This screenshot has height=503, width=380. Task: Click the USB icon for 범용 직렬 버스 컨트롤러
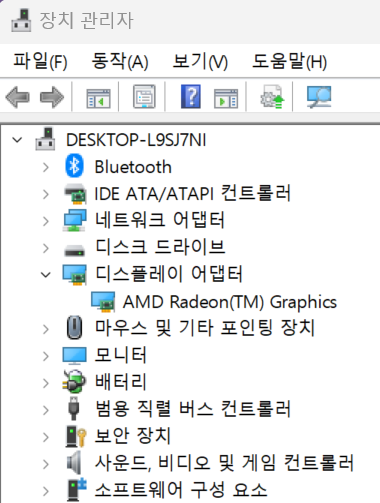tap(74, 408)
